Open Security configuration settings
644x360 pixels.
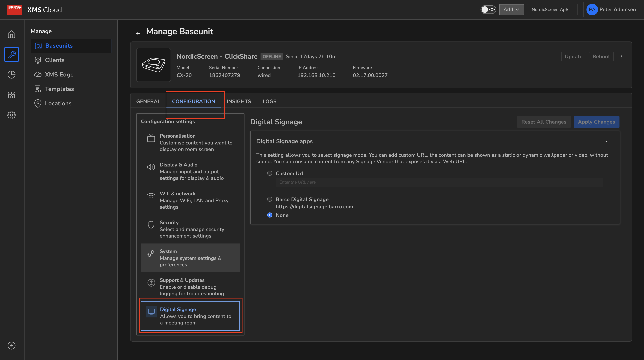click(190, 229)
